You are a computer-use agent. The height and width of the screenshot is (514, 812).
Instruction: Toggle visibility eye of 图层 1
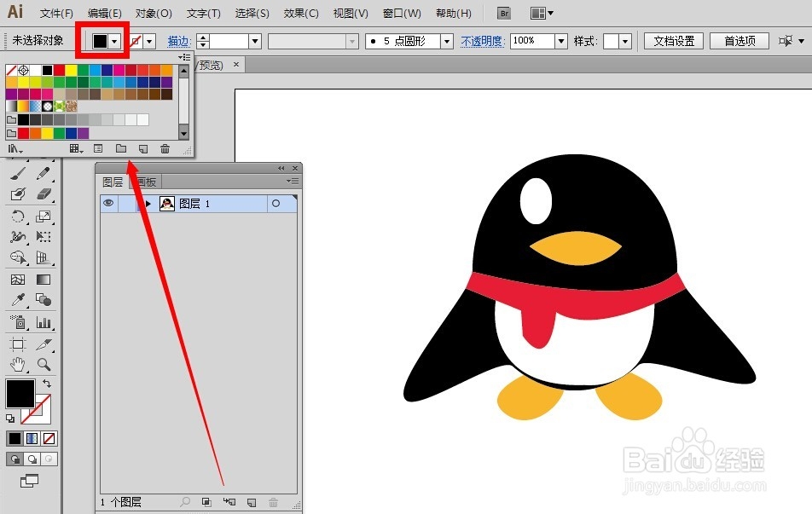pos(108,204)
